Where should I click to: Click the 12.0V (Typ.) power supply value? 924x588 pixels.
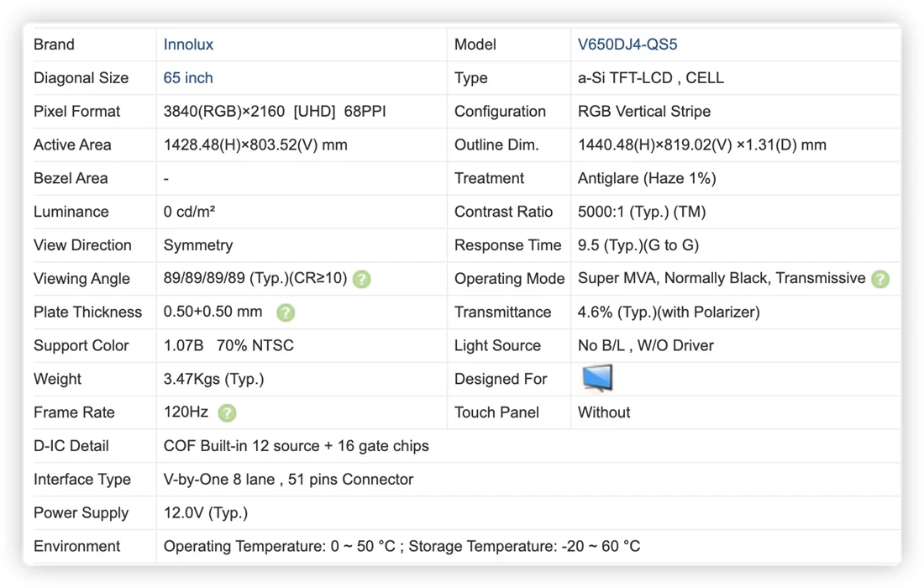(x=206, y=512)
